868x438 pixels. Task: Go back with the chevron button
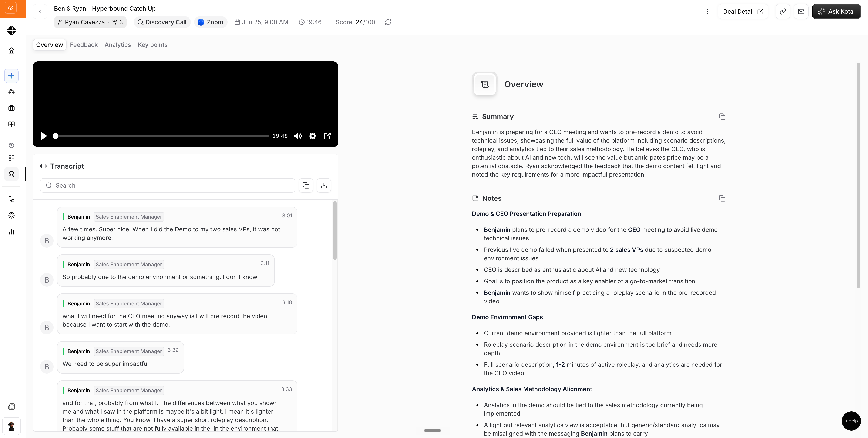40,11
